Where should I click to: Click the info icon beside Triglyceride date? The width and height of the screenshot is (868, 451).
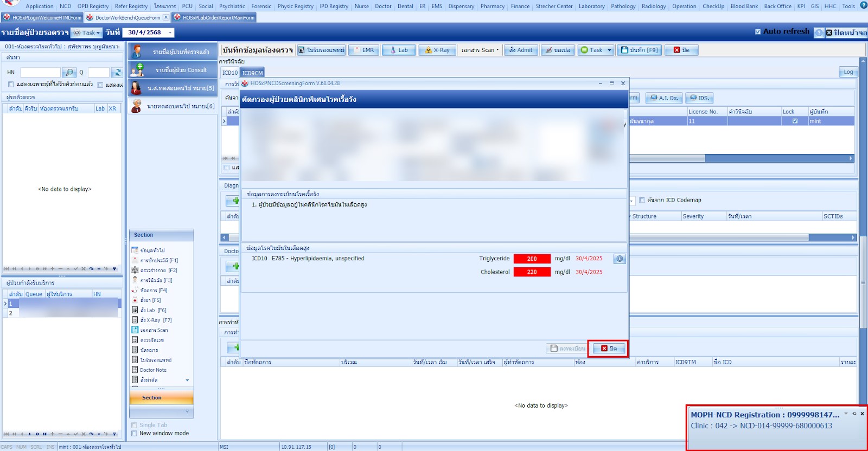pos(620,259)
